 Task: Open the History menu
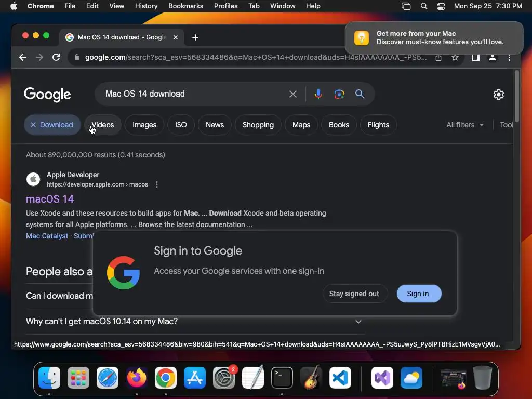tap(146, 6)
